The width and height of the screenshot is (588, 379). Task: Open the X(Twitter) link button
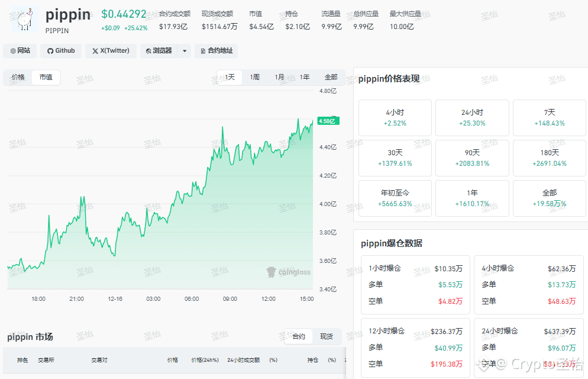(111, 51)
